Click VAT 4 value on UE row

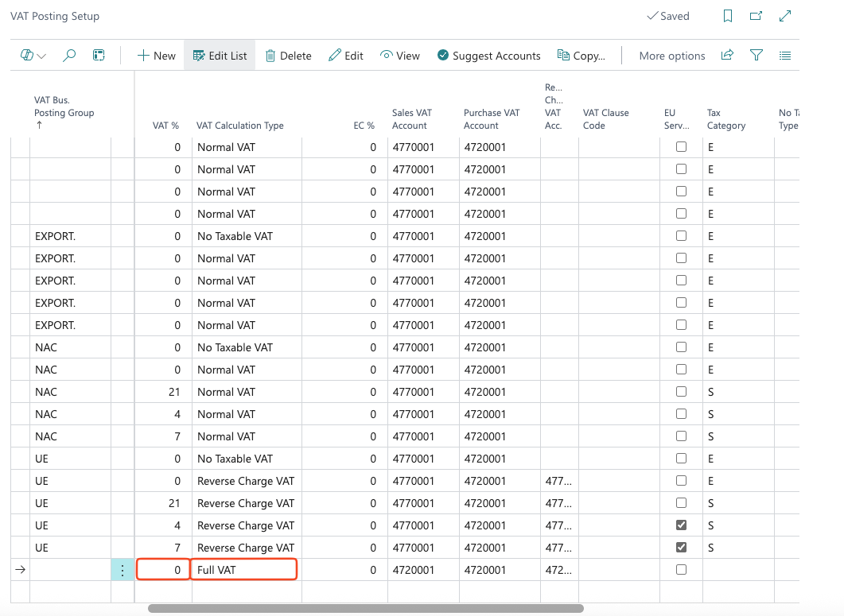tap(177, 525)
